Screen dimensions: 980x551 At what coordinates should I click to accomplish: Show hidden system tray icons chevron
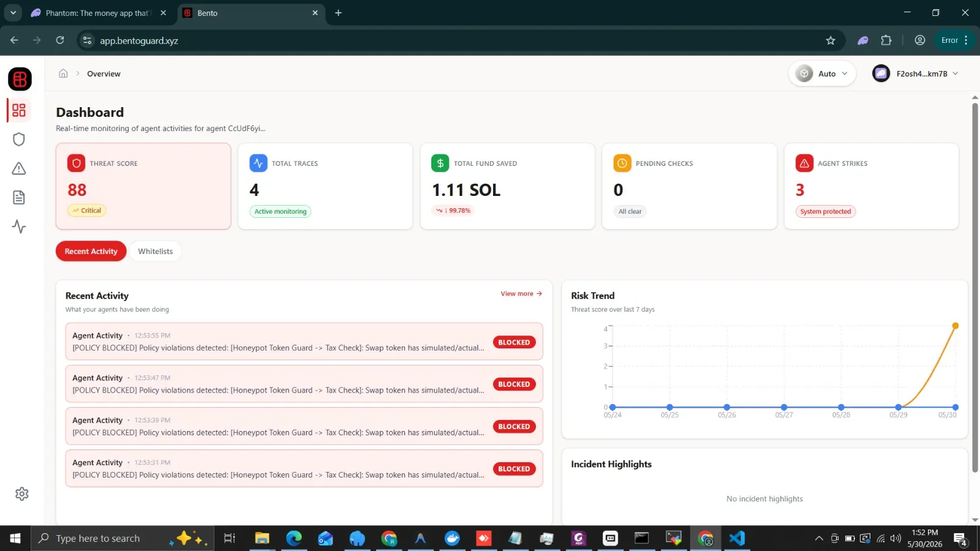coord(818,539)
